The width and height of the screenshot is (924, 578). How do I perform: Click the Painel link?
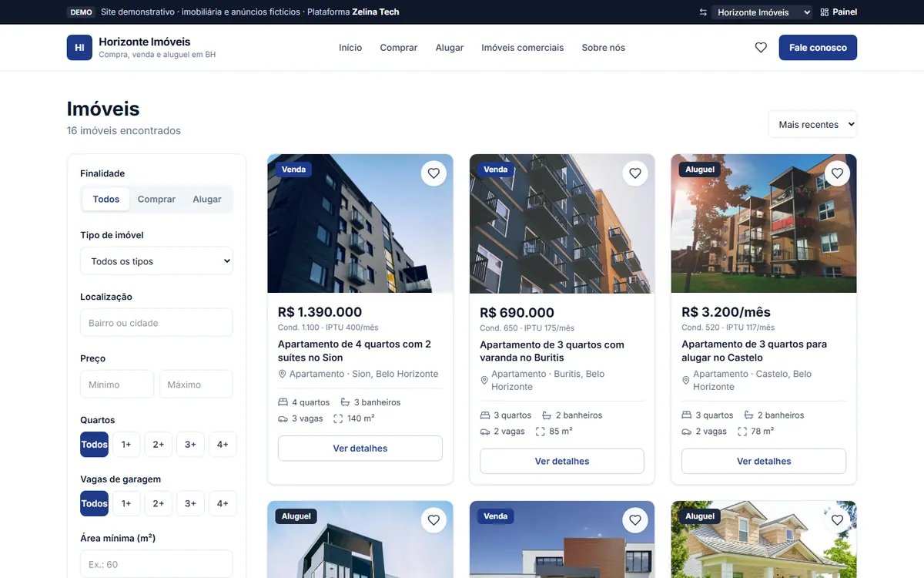coord(839,12)
